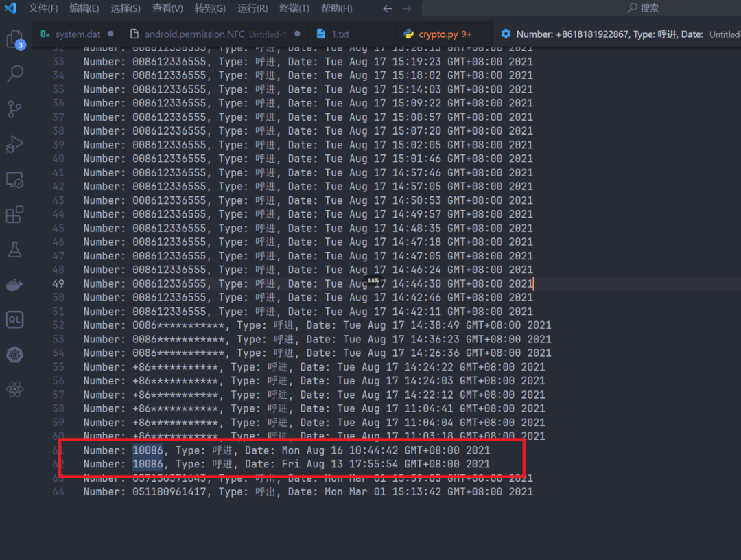The image size is (741, 560).
Task: Click the 搜索 command center box
Action: click(x=581, y=8)
